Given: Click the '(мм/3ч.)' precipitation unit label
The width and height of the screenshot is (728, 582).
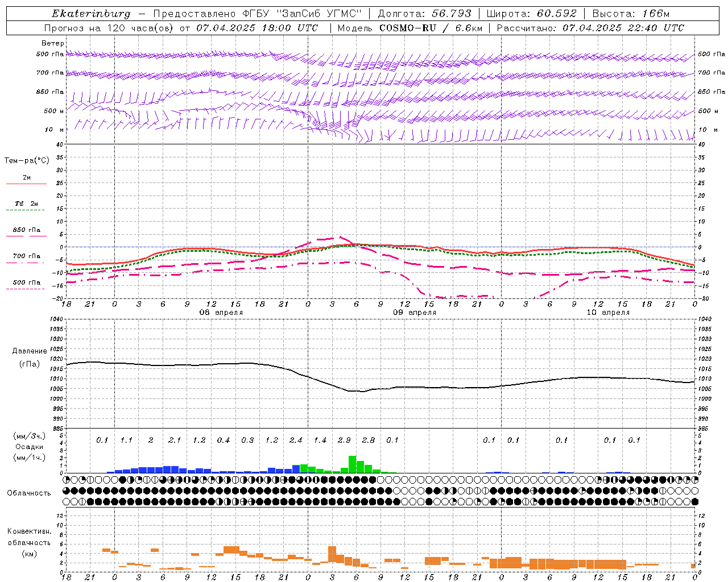Looking at the screenshot, I should 30,436.
